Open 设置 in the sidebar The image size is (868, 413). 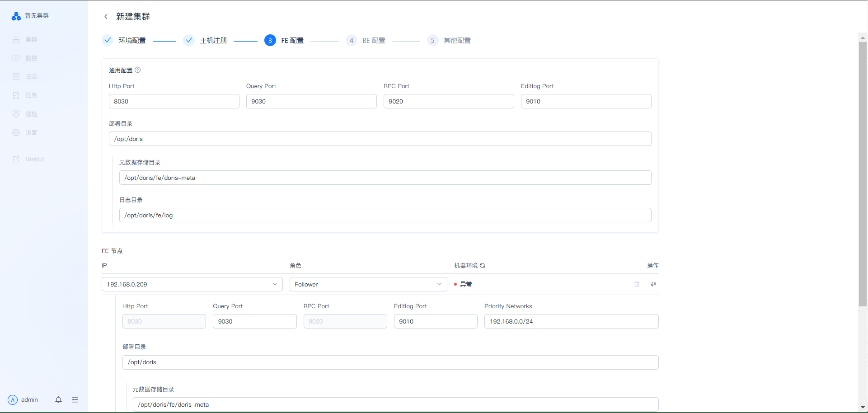click(31, 133)
